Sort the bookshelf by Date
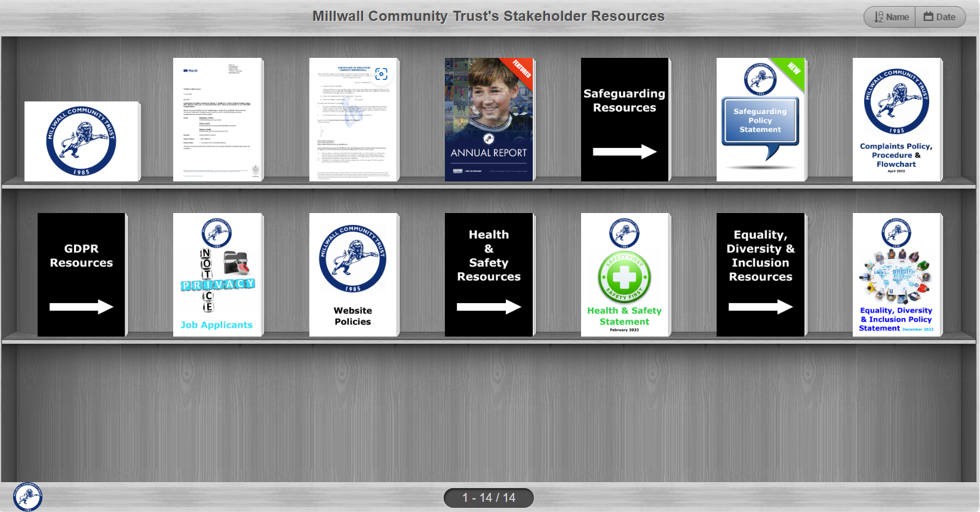Image resolution: width=980 pixels, height=512 pixels. coord(940,17)
